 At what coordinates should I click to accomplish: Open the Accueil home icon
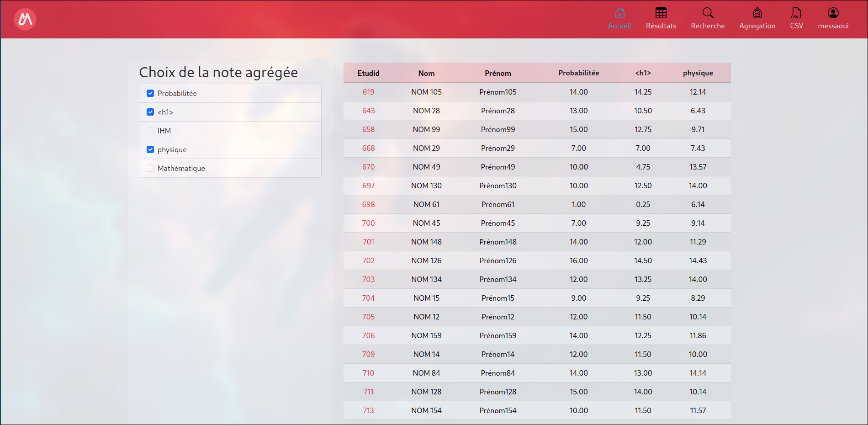point(619,13)
